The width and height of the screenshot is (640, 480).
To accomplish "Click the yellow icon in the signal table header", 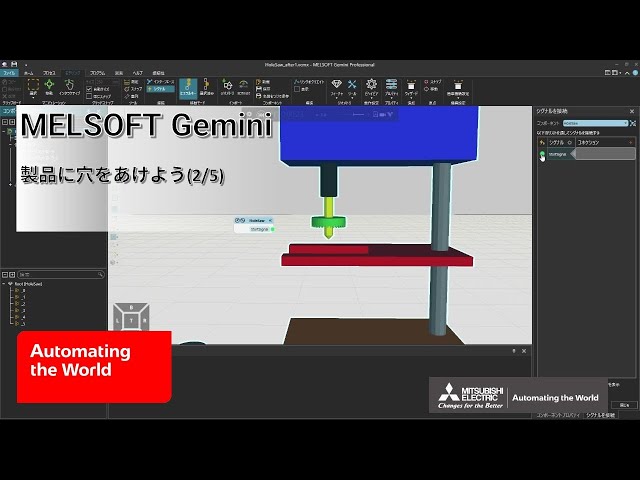I will click(542, 142).
